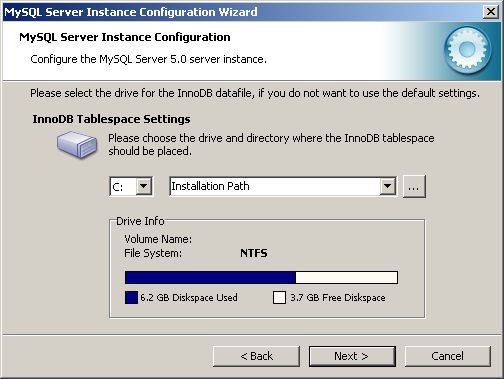Proceed with the Next > button
The width and height of the screenshot is (504, 379).
pos(352,356)
